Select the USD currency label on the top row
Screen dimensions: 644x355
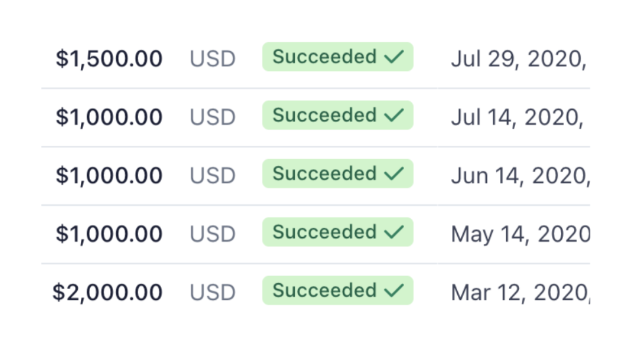pyautogui.click(x=213, y=58)
